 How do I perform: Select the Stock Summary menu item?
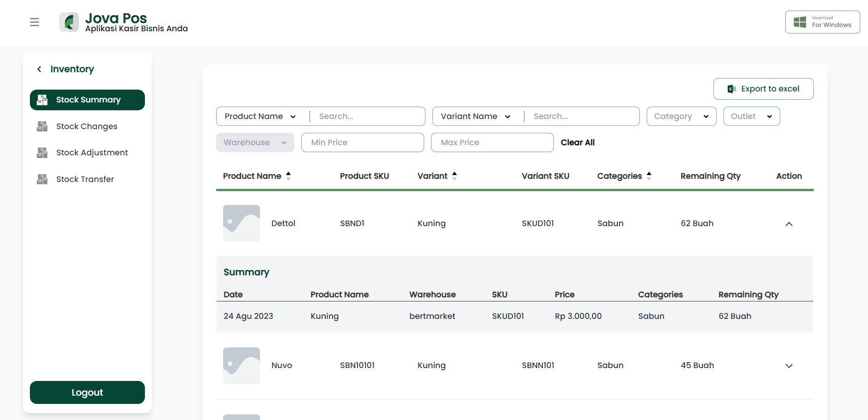[87, 100]
